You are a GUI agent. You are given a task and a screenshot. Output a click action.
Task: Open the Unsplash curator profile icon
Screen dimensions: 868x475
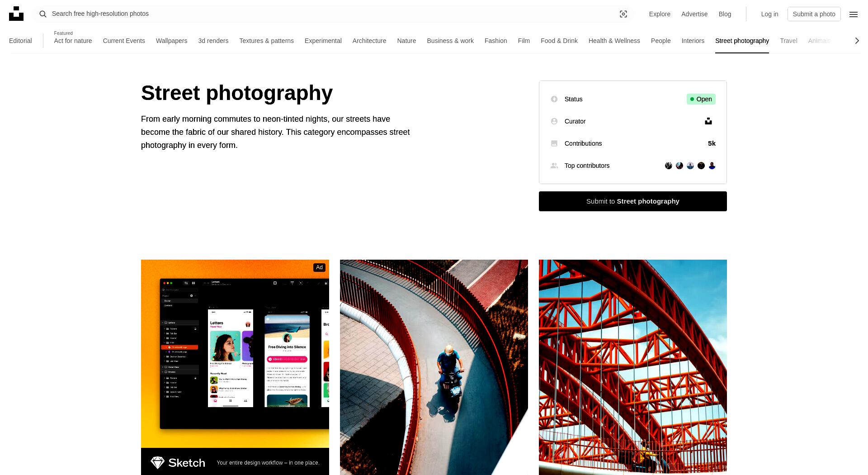708,121
